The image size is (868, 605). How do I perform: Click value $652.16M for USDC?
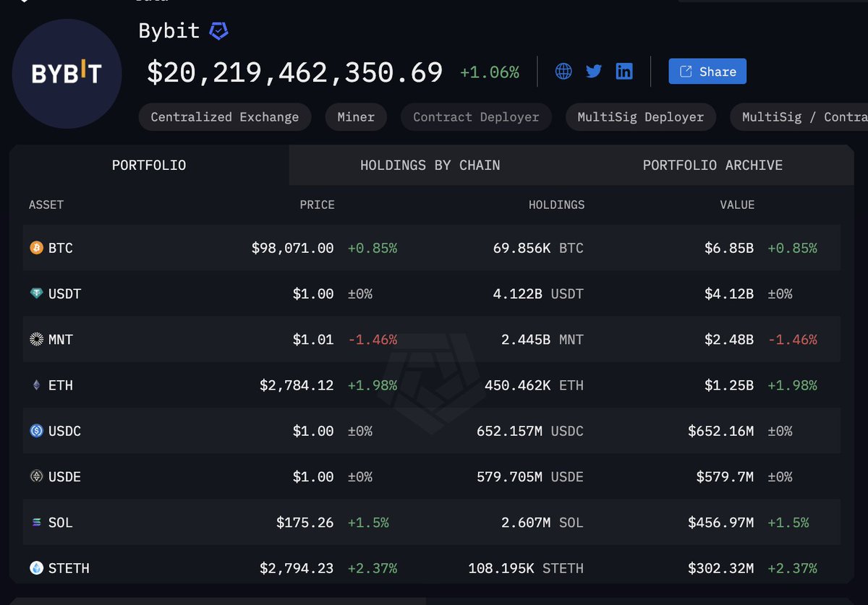pos(721,431)
